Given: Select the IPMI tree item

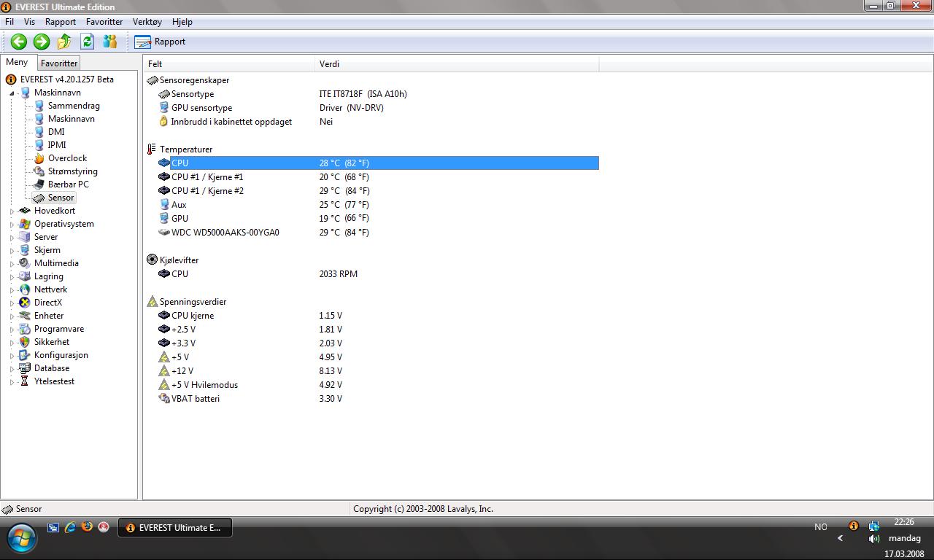Looking at the screenshot, I should [x=57, y=145].
